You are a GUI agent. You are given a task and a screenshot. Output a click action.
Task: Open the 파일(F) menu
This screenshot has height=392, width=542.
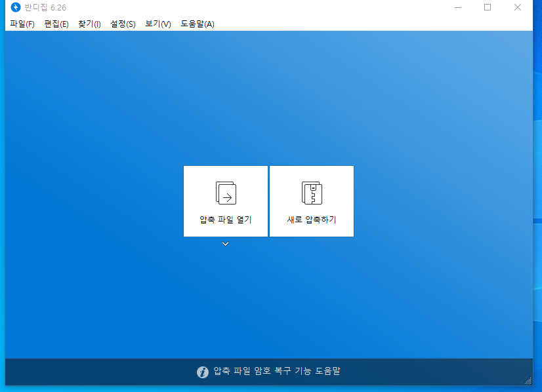click(22, 24)
